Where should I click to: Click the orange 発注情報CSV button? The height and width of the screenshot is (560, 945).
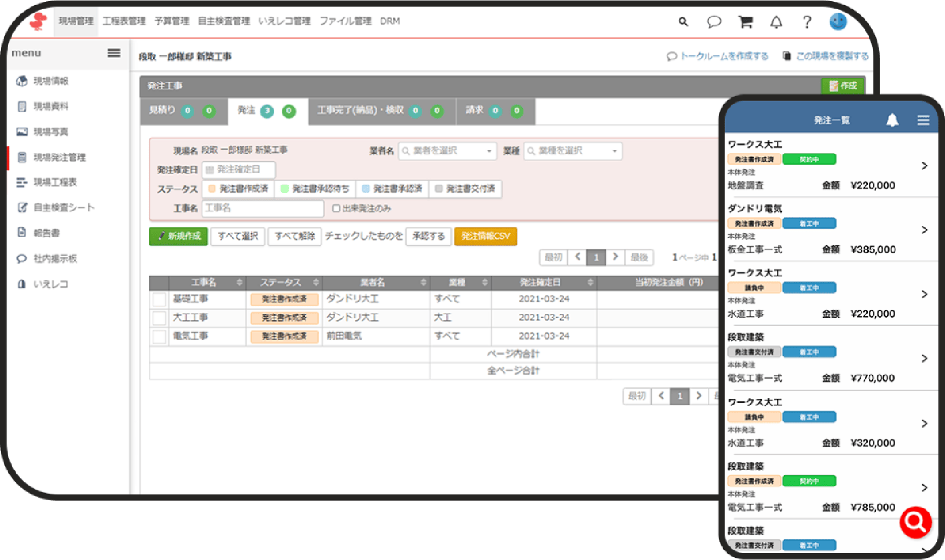(x=485, y=236)
